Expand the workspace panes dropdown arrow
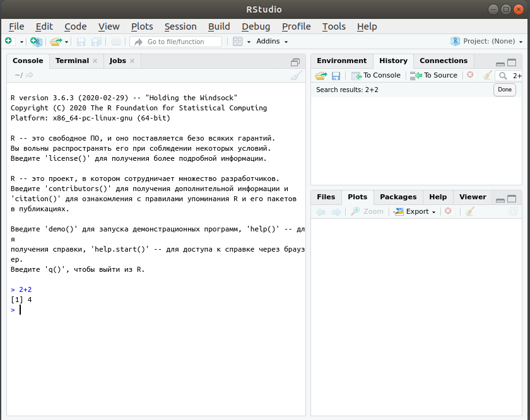This screenshot has height=420, width=530. tap(249, 42)
